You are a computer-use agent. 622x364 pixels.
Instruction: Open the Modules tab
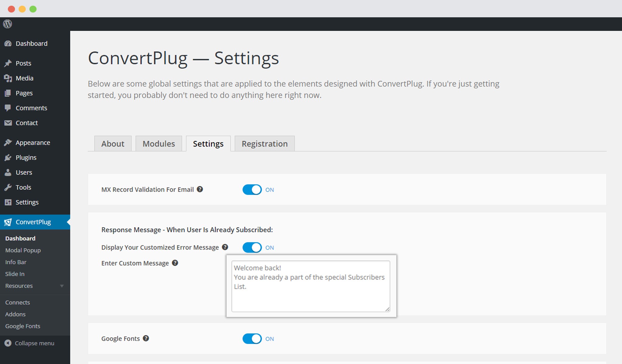click(x=158, y=143)
